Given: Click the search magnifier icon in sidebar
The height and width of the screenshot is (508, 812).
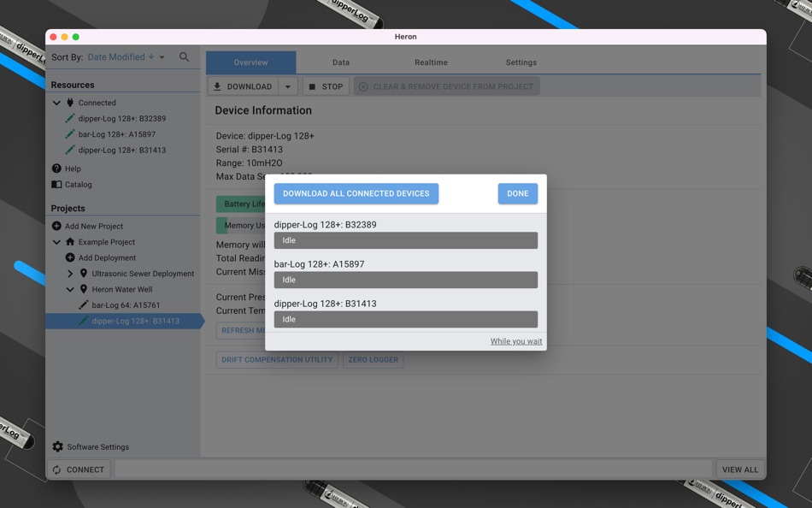Looking at the screenshot, I should (184, 57).
